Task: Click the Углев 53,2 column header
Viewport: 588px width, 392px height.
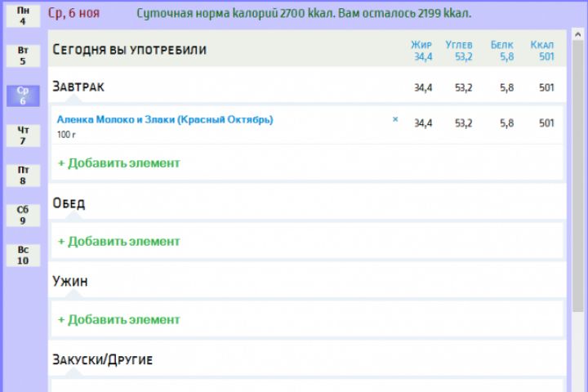Action: [459, 51]
